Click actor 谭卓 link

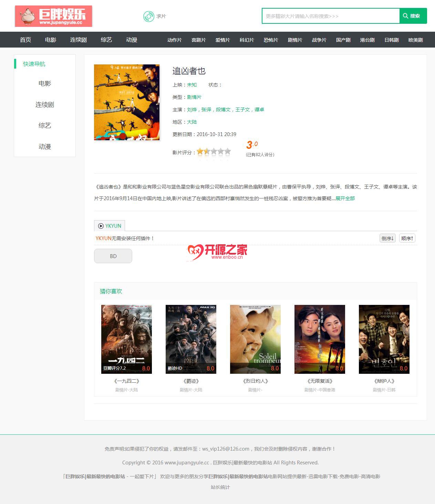(259, 110)
